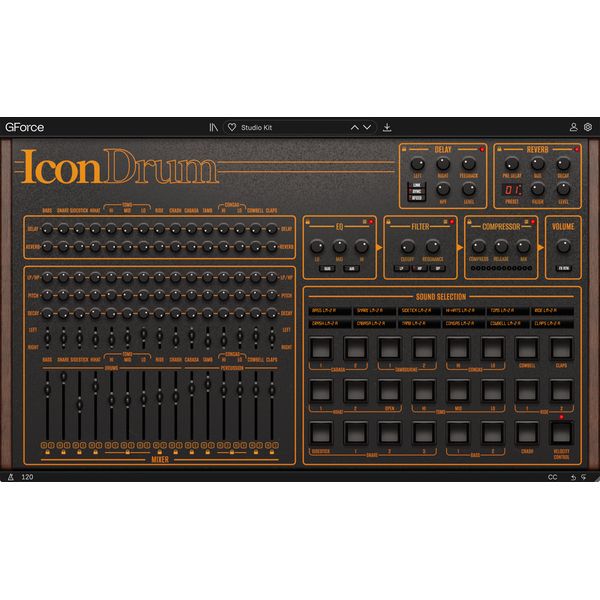Image resolution: width=600 pixels, height=600 pixels.
Task: Open the TOMS LM-2 A sound selector
Action: [x=508, y=311]
